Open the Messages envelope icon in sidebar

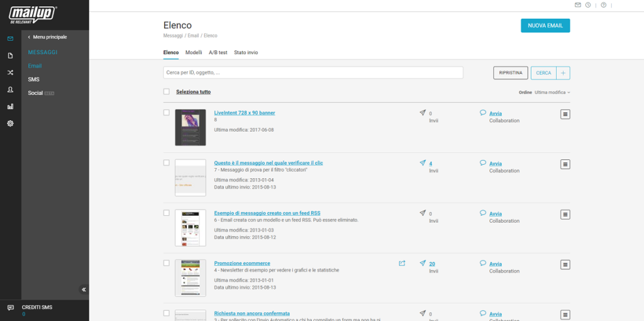(10, 38)
